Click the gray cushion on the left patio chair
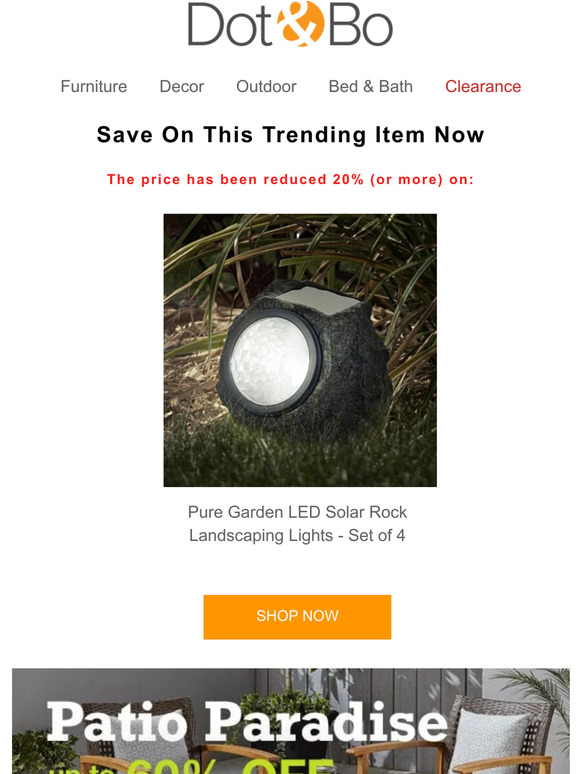Viewport: 580px width, 774px height. 146,753
